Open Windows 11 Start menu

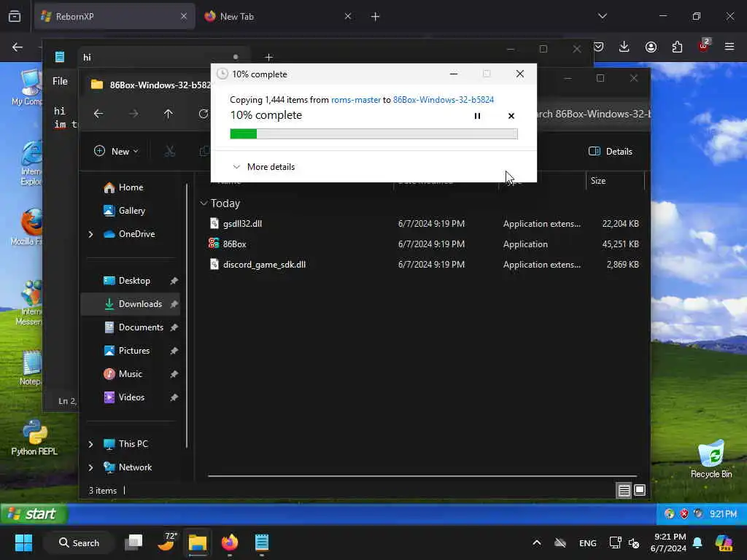tap(23, 542)
